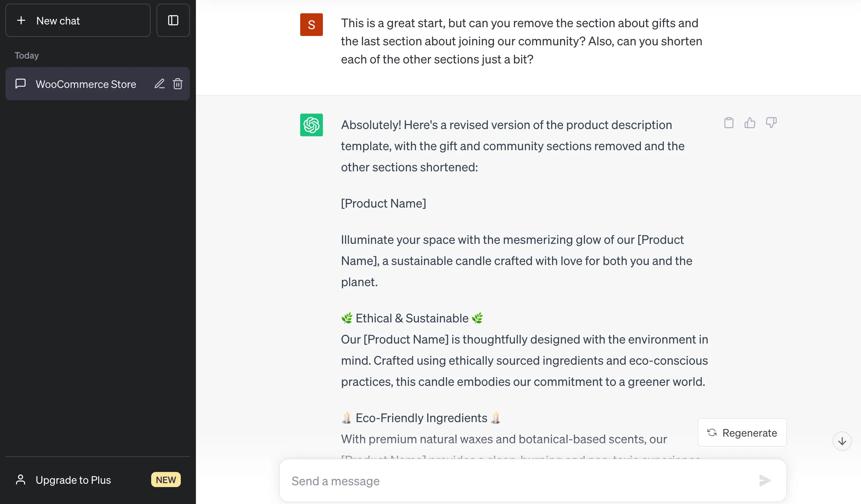Expand the Today conversations section
This screenshot has height=504, width=861.
point(26,55)
